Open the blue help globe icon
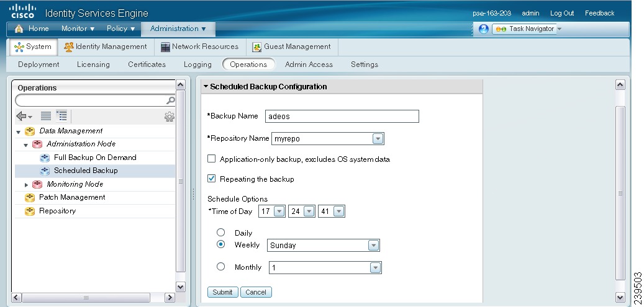The width and height of the screenshot is (644, 307). (483, 29)
